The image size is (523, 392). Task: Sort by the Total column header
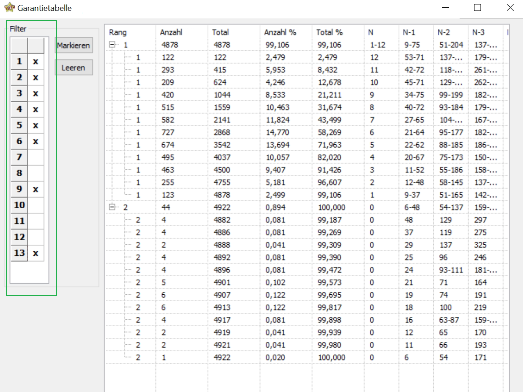[x=233, y=32]
